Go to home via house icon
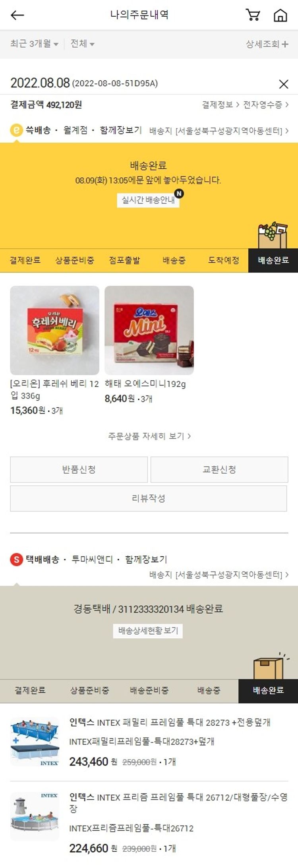 pos(281,15)
